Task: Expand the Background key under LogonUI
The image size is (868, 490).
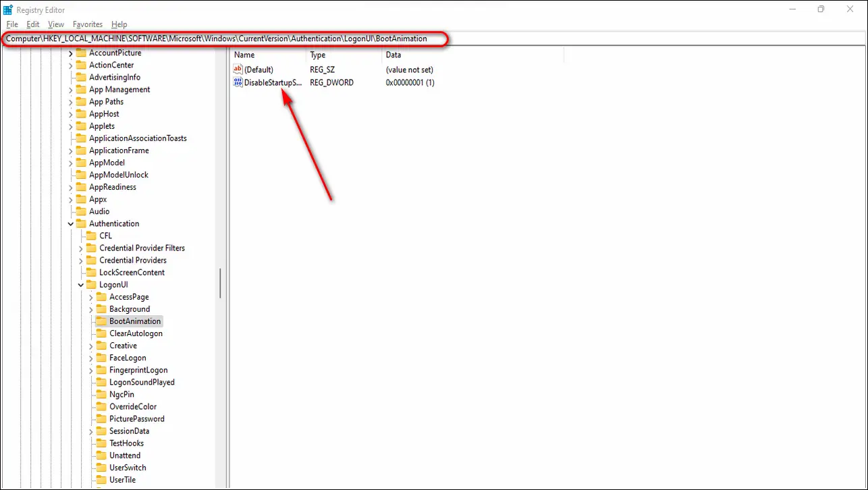Action: (x=91, y=309)
